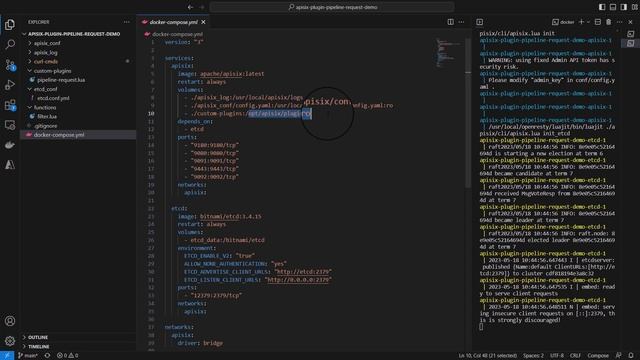Open the Explorer views and more actions menu
The image size is (640, 360).
(127, 22)
